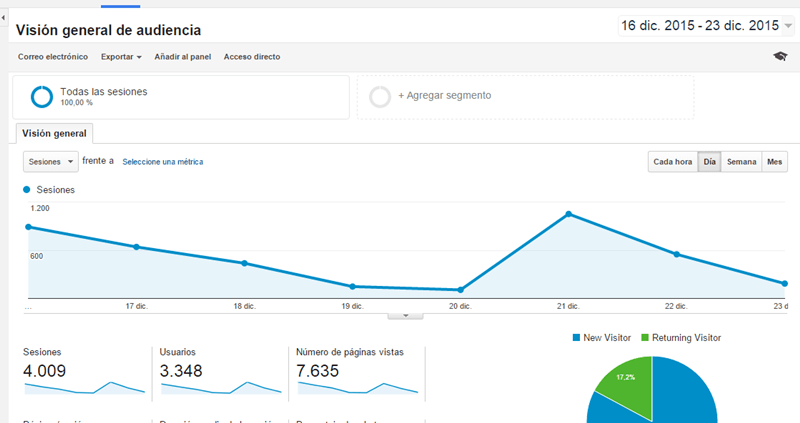This screenshot has height=423, width=800.
Task: Expand the handle below the chart
Action: pyautogui.click(x=405, y=315)
